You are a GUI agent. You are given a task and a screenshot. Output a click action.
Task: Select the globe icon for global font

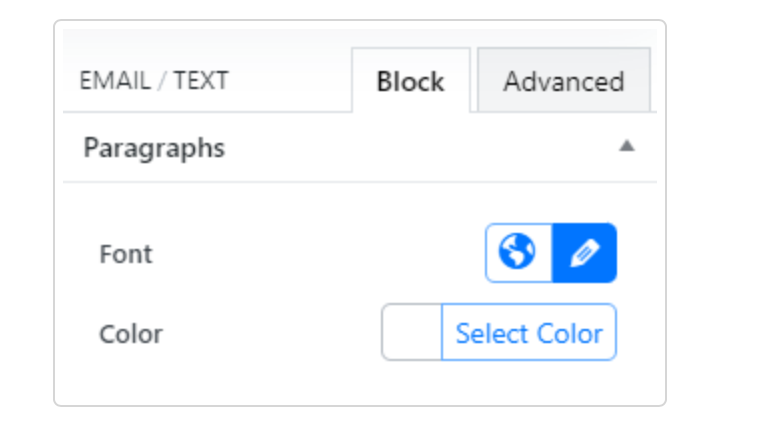(518, 253)
